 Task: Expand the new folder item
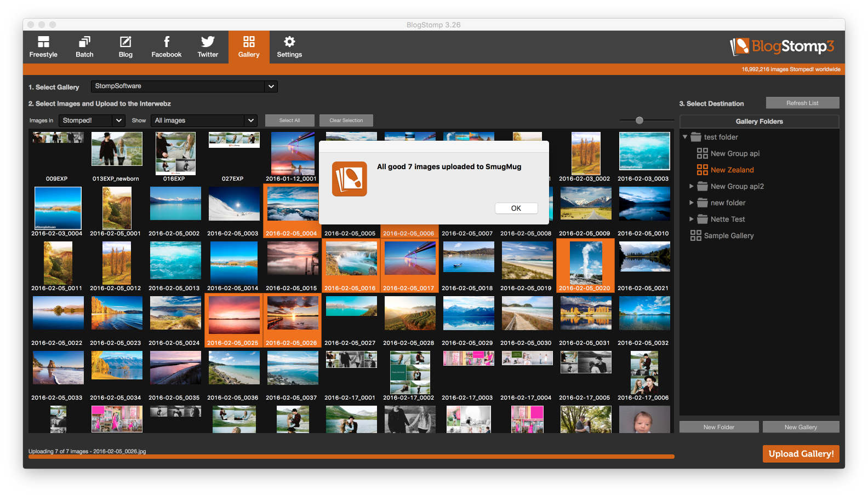click(x=692, y=203)
